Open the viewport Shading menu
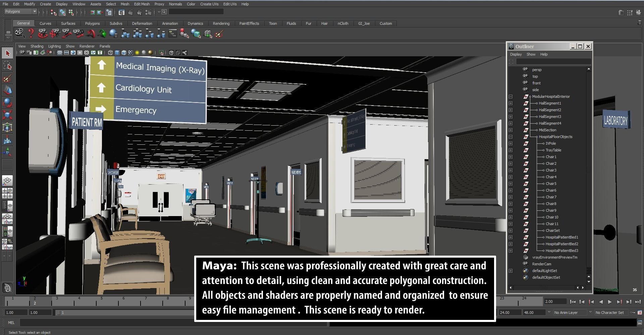 click(37, 46)
